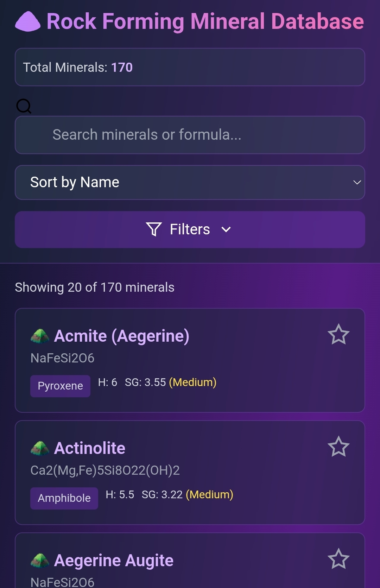Open the Actinolite mineral title

[x=90, y=448]
